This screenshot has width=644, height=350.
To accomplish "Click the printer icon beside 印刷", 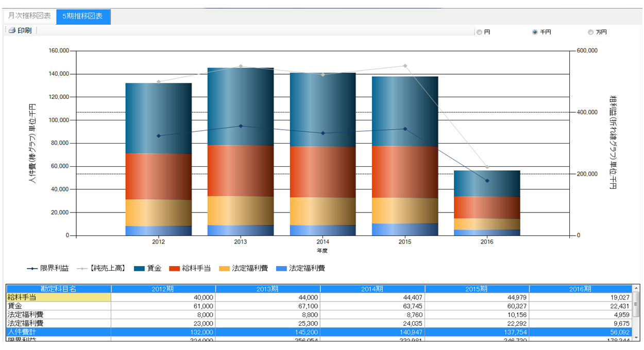I will coord(12,31).
